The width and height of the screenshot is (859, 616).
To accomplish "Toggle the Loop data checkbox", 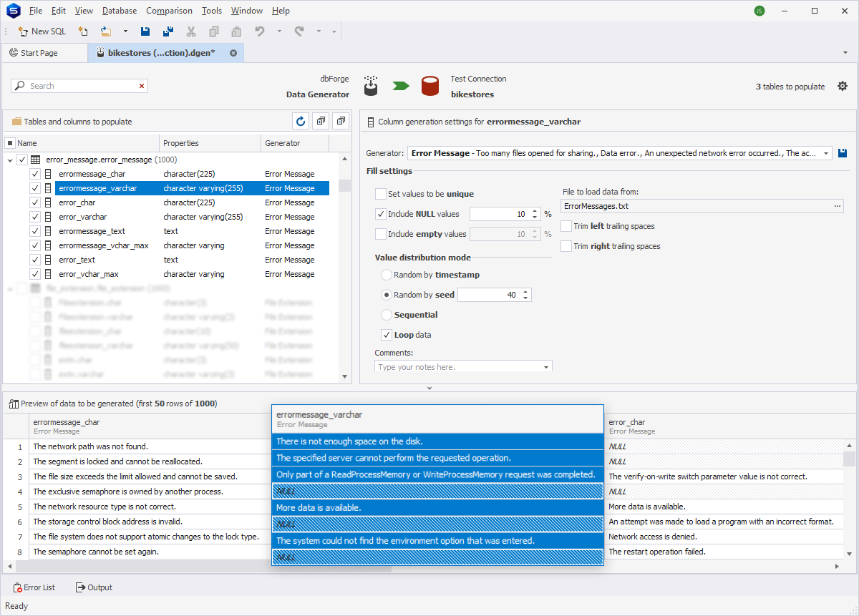I will pos(387,335).
